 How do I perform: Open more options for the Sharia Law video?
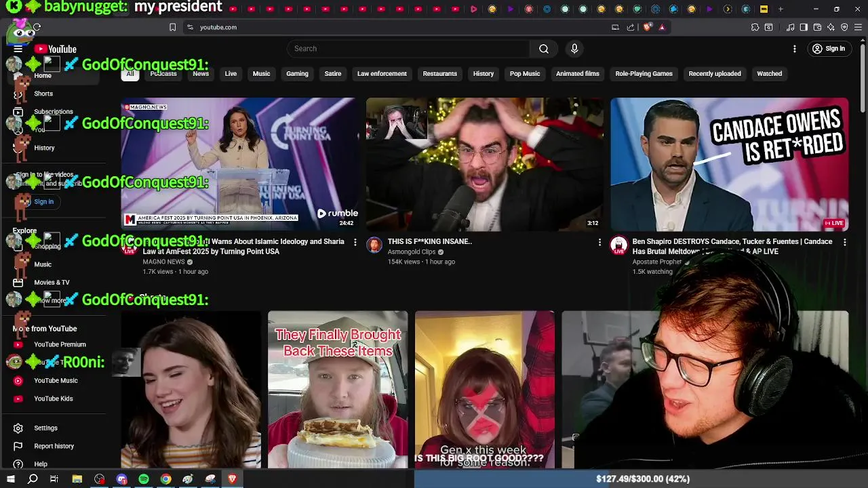tap(355, 242)
